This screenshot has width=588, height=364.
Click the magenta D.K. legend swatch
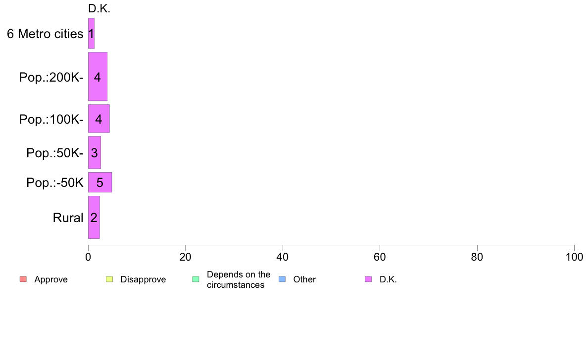(369, 279)
